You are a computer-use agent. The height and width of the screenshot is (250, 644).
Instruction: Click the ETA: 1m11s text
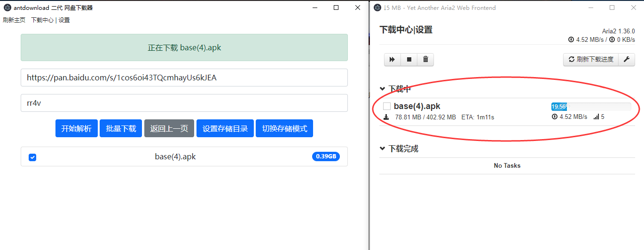478,117
